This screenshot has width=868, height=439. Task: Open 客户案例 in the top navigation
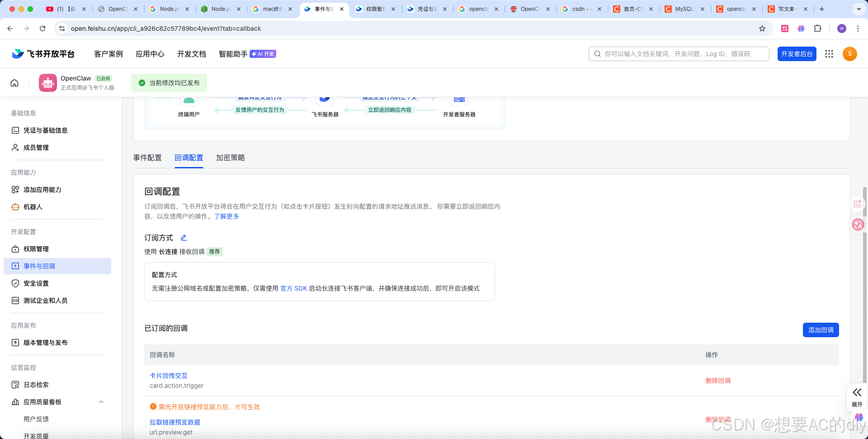tap(108, 54)
